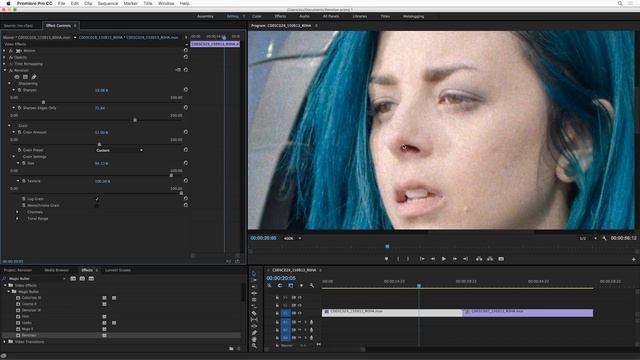The image size is (640, 360).
Task: Open Program Monitor settings wrench
Action: (x=604, y=238)
